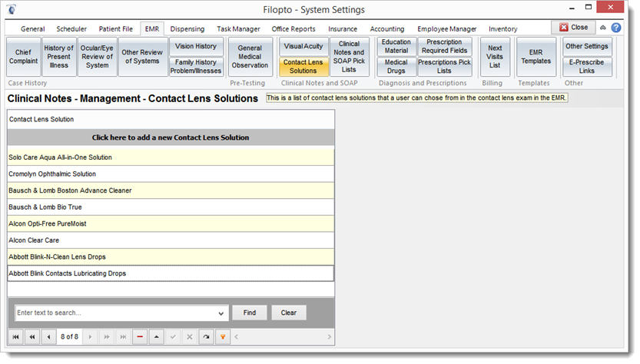
Task: Go to first record in navigator
Action: (x=15, y=336)
